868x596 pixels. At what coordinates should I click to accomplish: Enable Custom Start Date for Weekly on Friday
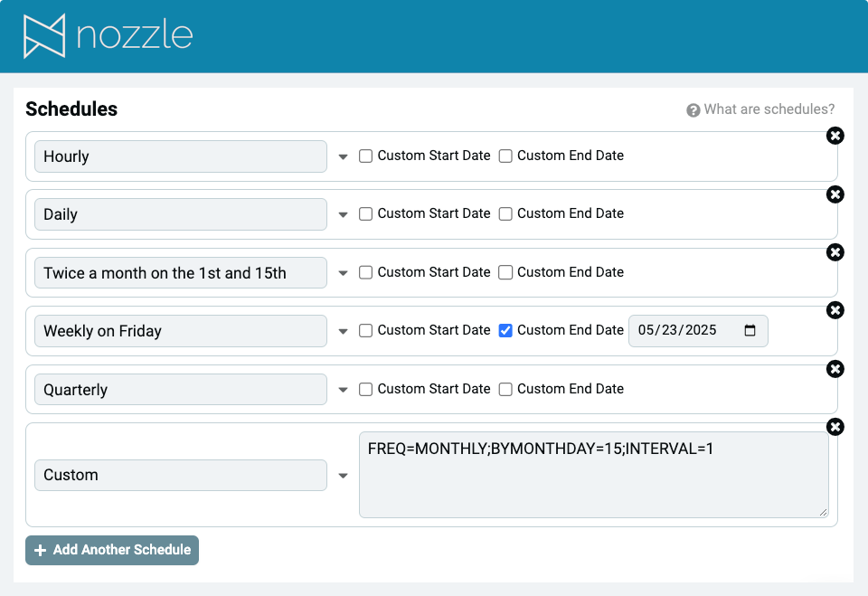click(x=365, y=331)
